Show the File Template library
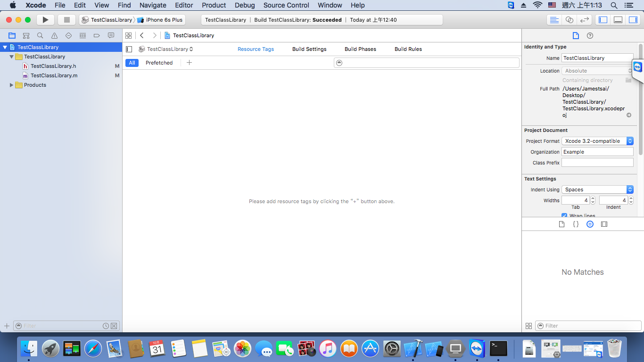This screenshot has width=644, height=362. point(561,224)
